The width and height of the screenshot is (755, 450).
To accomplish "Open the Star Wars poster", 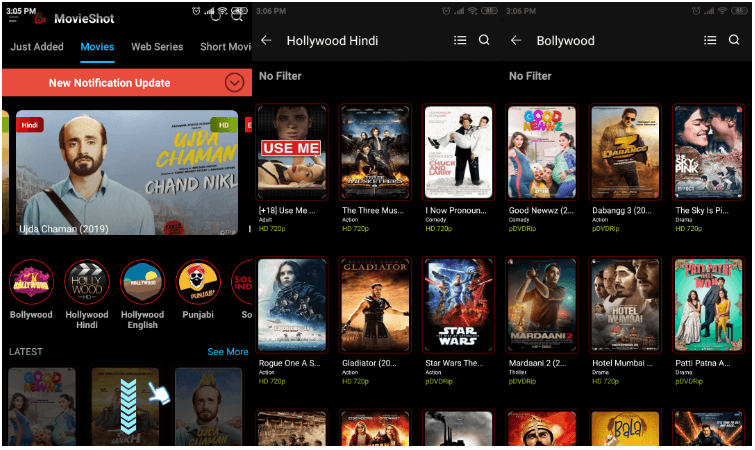I will tap(458, 305).
